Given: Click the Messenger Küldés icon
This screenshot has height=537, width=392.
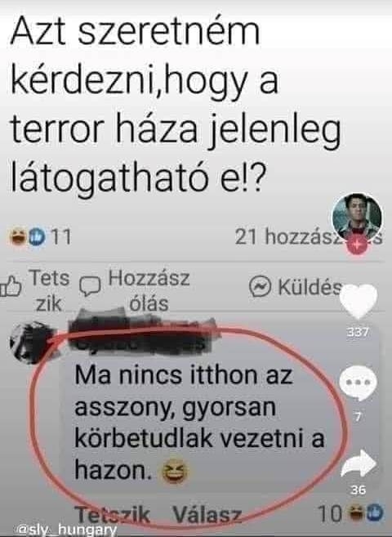Looking at the screenshot, I should (x=260, y=286).
